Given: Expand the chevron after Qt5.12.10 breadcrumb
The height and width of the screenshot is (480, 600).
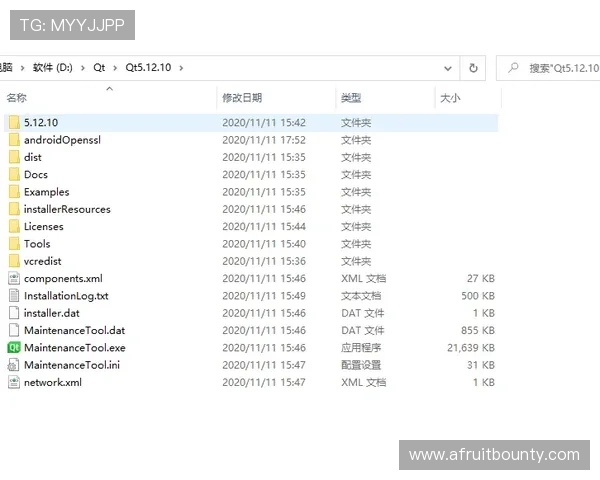Looking at the screenshot, I should (180, 68).
